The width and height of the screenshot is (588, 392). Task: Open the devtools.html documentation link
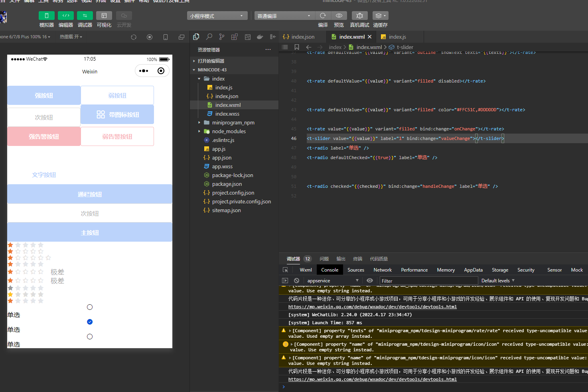point(372,306)
